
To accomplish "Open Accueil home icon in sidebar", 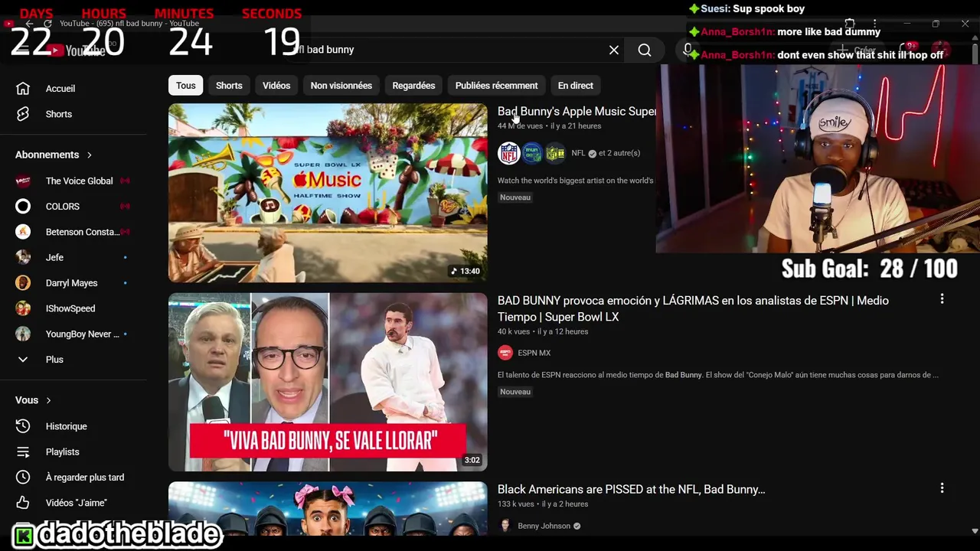I will click(x=23, y=89).
